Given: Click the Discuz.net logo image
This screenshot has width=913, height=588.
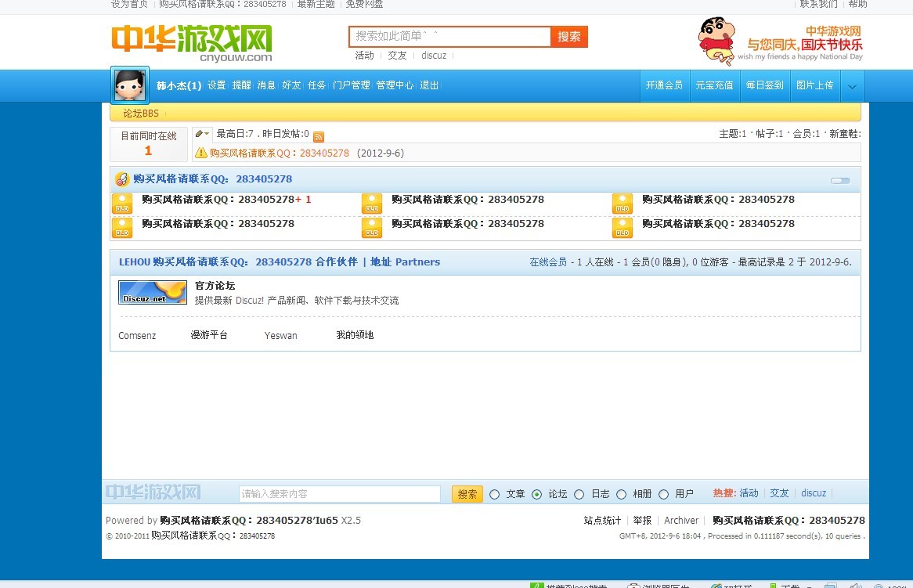Looking at the screenshot, I should point(153,292).
